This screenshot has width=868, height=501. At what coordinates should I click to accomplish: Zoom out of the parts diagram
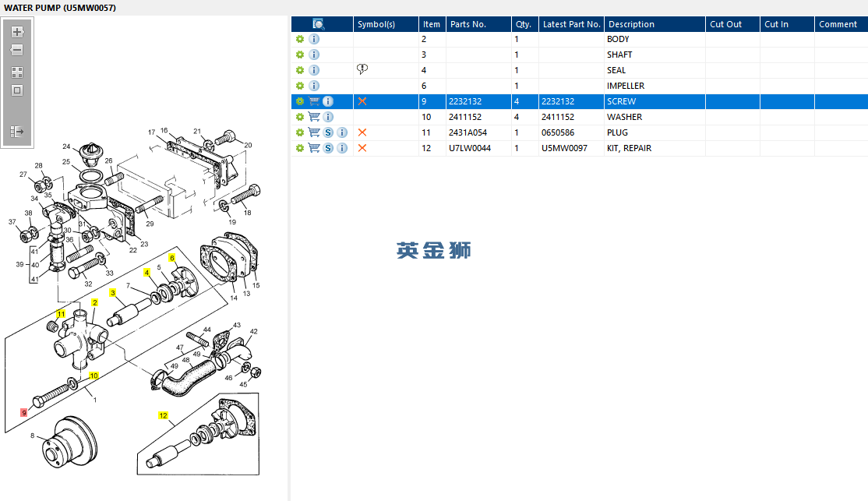point(17,50)
